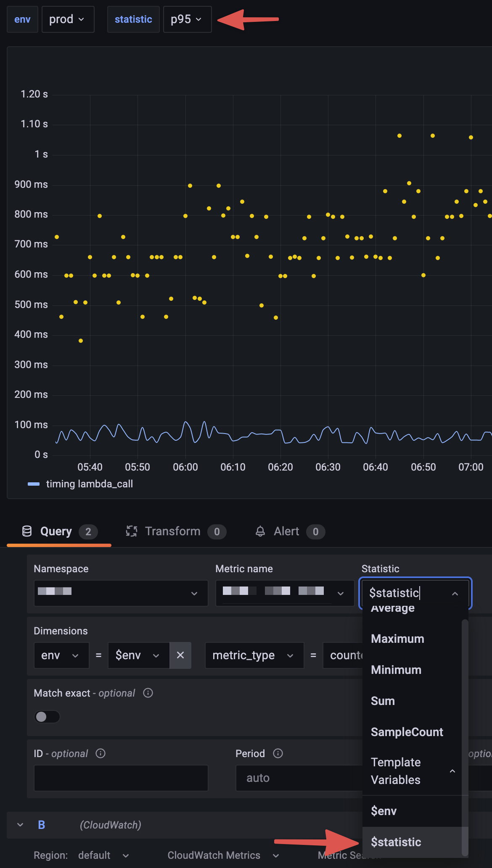Image resolution: width=492 pixels, height=868 pixels.
Task: Open the Namespace dropdown
Action: tap(121, 593)
